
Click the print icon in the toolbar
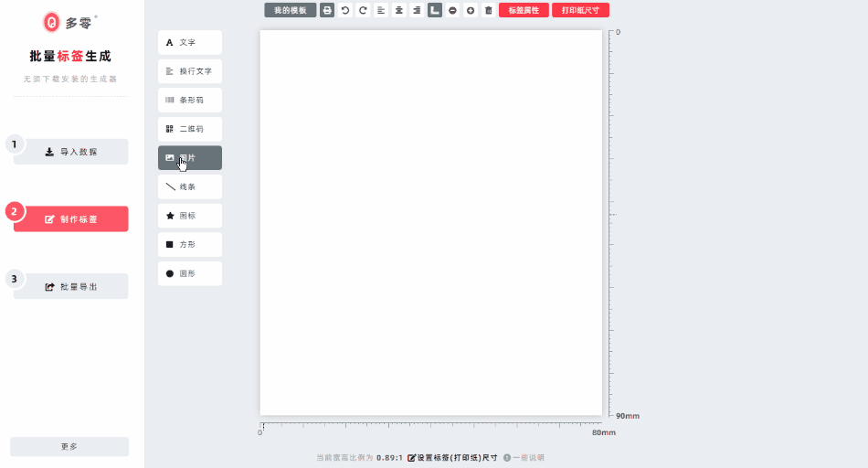(x=327, y=11)
